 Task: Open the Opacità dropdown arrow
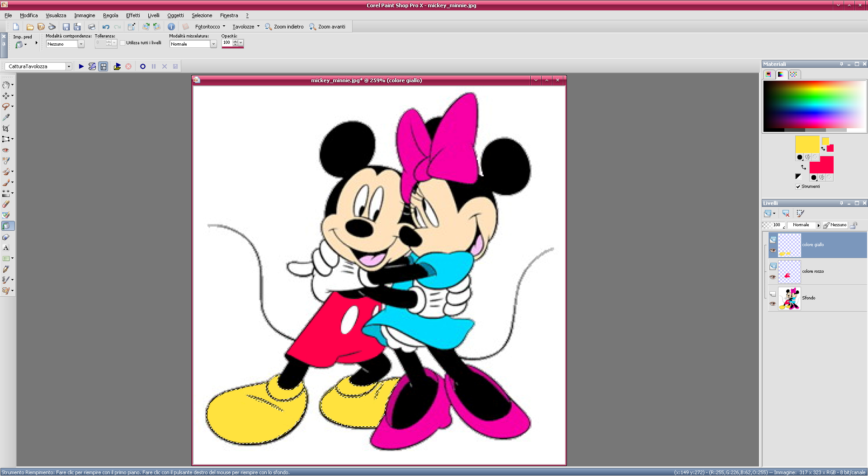click(241, 42)
